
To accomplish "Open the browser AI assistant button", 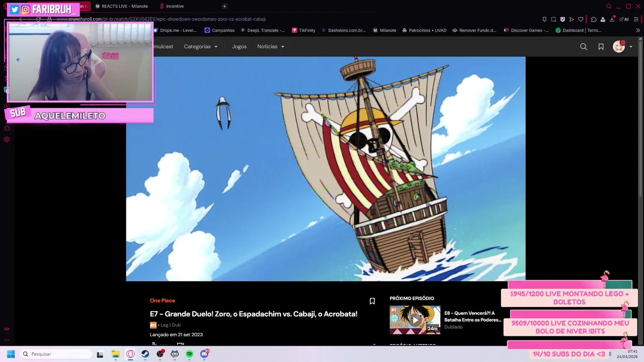I will [x=624, y=19].
